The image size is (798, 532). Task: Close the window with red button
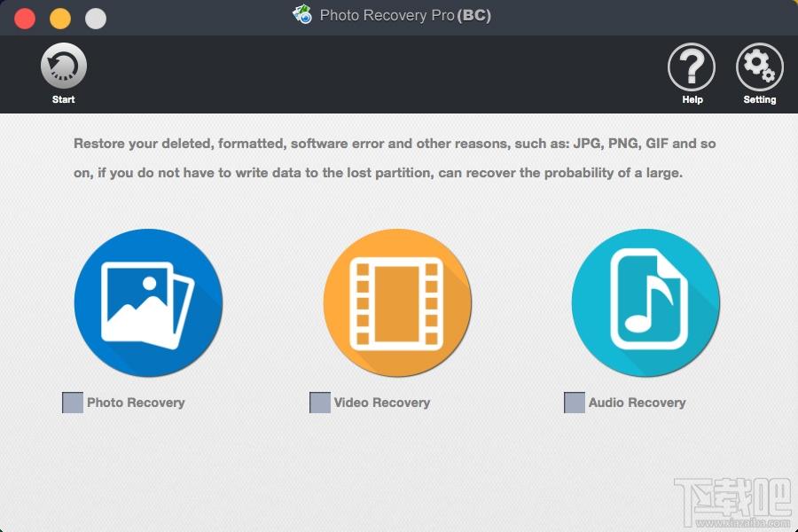(25, 19)
